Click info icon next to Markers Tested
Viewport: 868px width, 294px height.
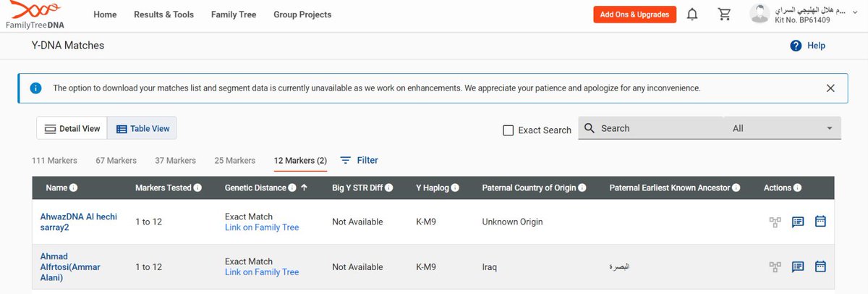(x=197, y=188)
